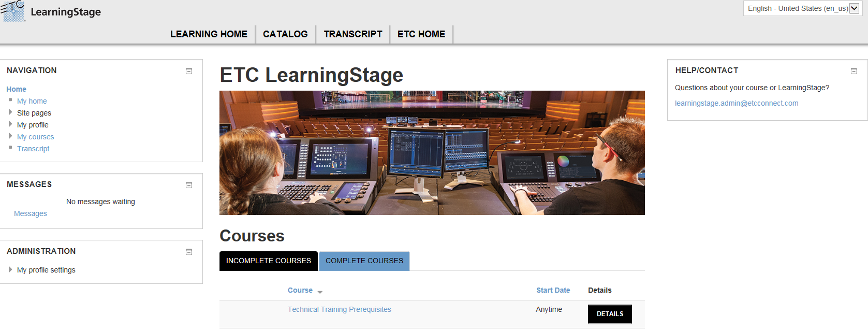Image resolution: width=868 pixels, height=330 pixels.
Task: Expand Site pages tree node
Action: tap(10, 112)
